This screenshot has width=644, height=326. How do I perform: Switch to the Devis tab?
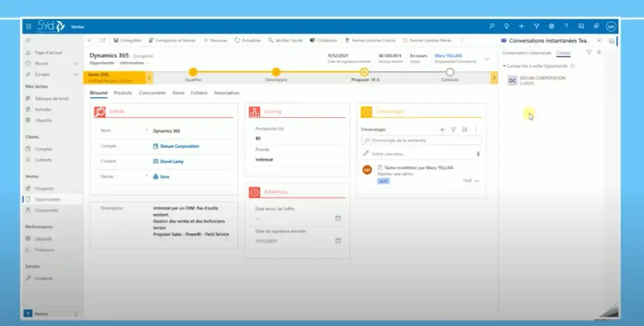point(178,93)
